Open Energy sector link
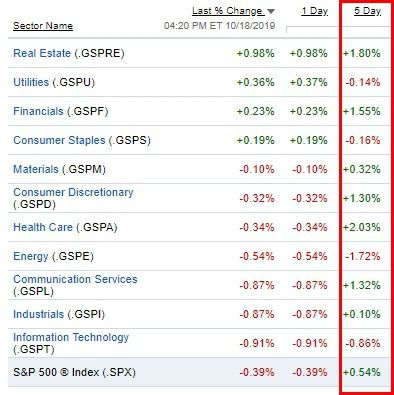The width and height of the screenshot is (394, 395). click(x=31, y=256)
